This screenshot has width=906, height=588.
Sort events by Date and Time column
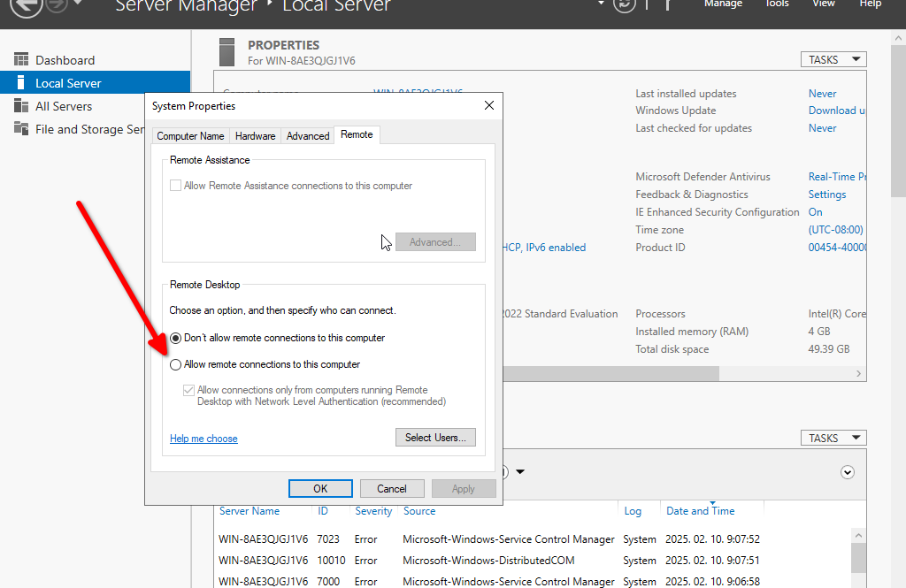tap(700, 511)
